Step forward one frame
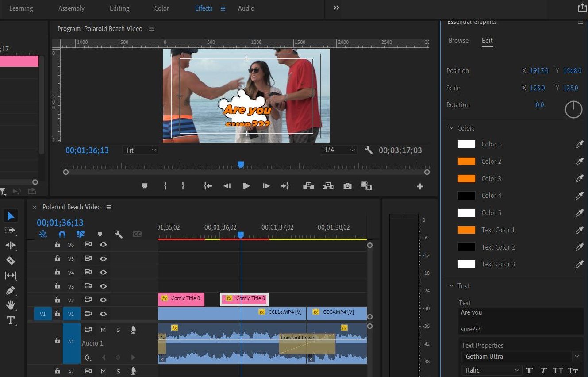The width and height of the screenshot is (588, 377). click(266, 186)
